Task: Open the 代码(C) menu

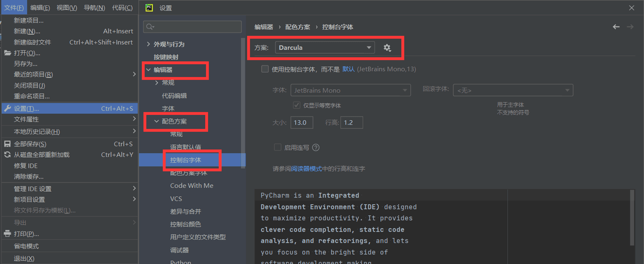Action: [122, 8]
